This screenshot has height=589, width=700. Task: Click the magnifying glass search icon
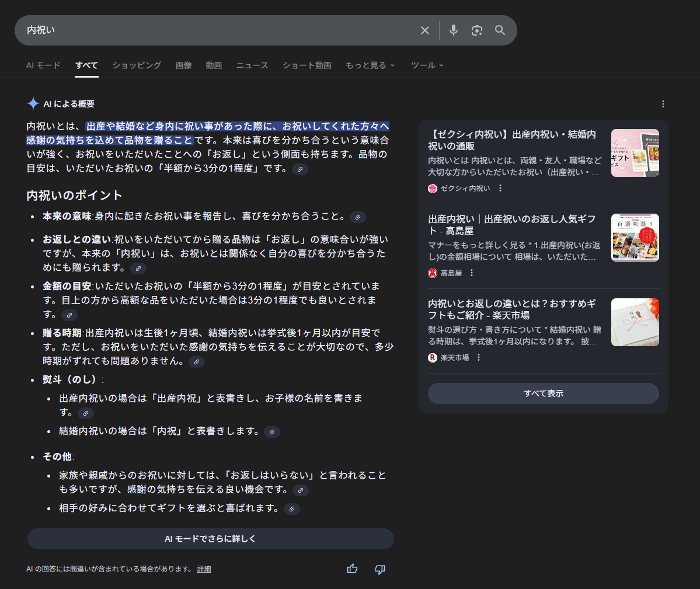500,30
